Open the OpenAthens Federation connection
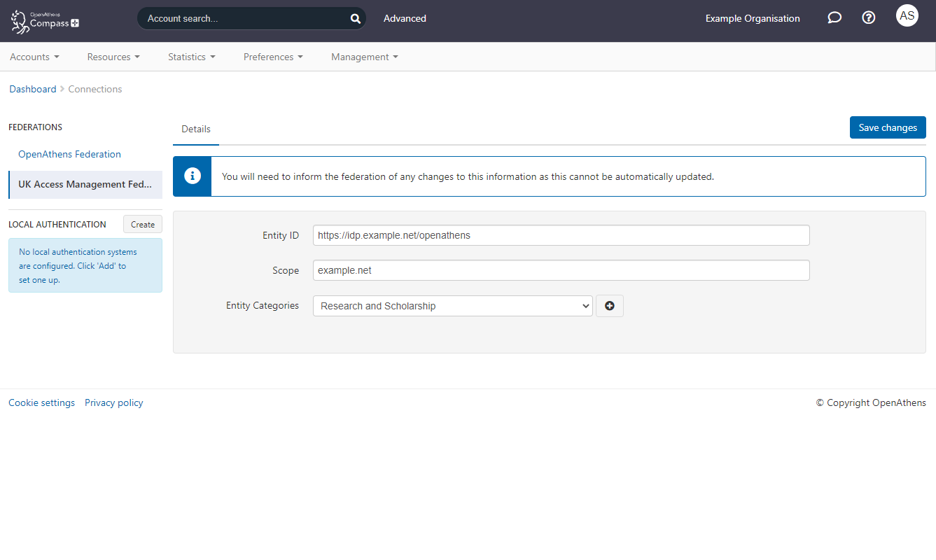Screen dimensions: 936x560 click(x=69, y=154)
